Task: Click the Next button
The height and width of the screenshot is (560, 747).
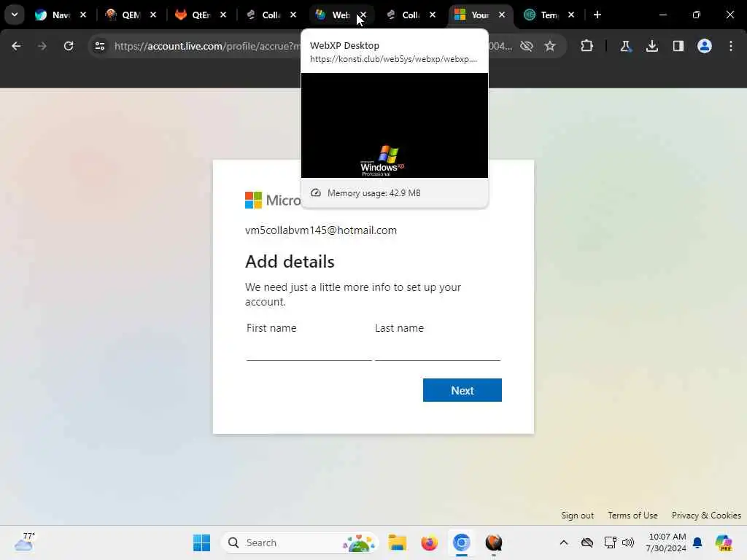Action: [x=462, y=390]
